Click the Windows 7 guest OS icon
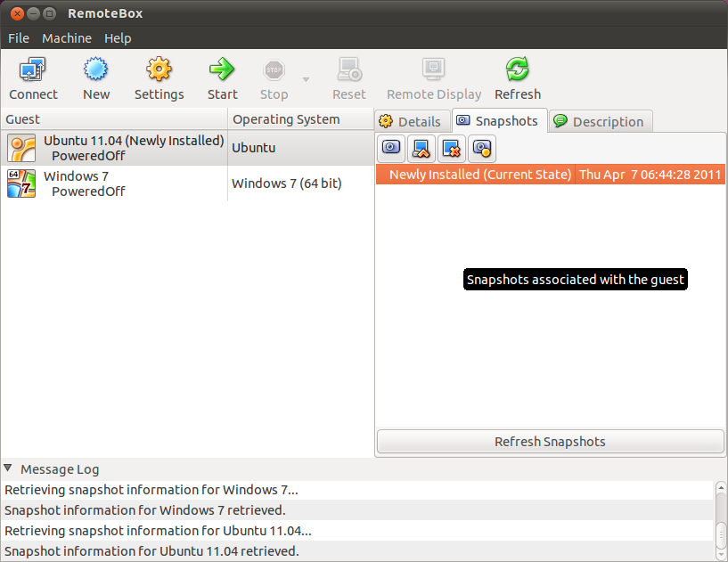Image resolution: width=728 pixels, height=562 pixels. [x=21, y=183]
